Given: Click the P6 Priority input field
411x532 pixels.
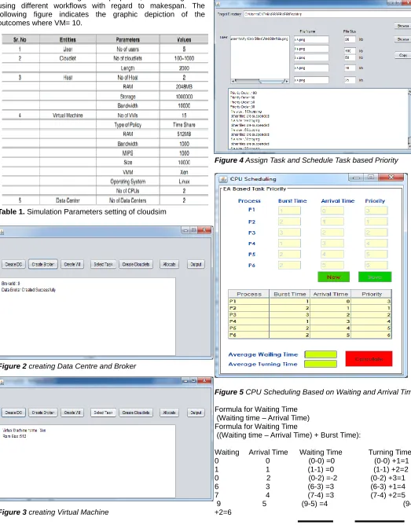Looking at the screenshot, I should [x=376, y=265].
